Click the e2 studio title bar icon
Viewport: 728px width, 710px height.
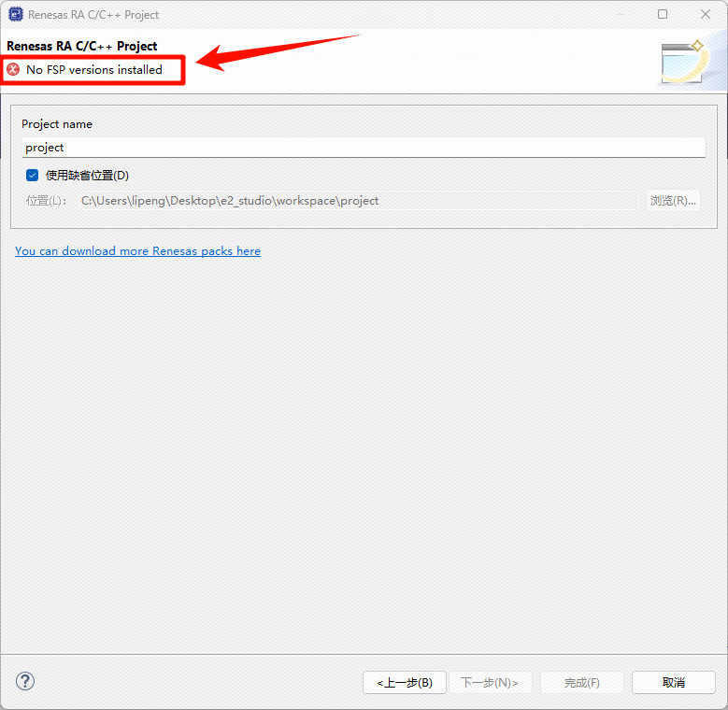16,14
